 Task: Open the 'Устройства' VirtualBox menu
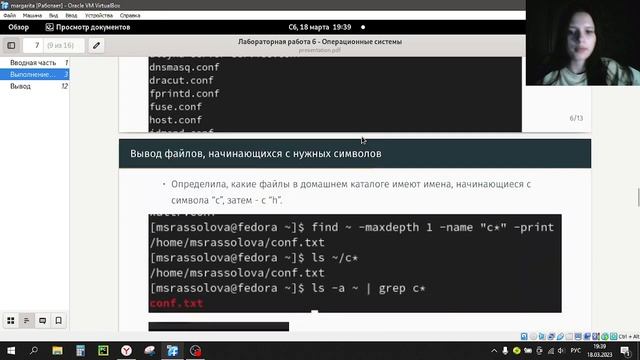click(99, 16)
